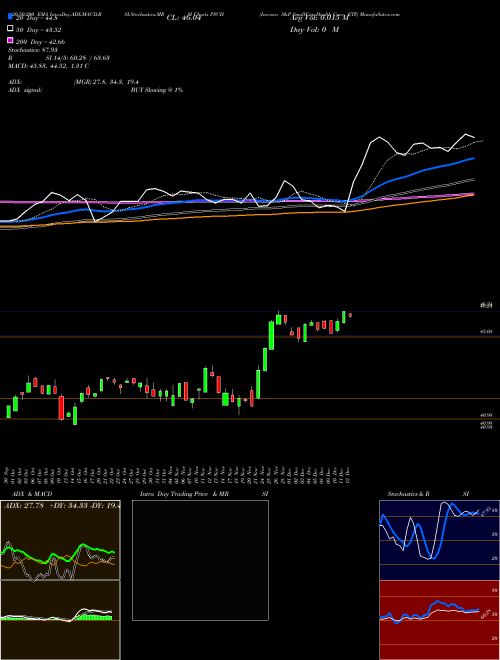
Task: Open the ADX indicator chart thumbnail
Action: click(60, 540)
